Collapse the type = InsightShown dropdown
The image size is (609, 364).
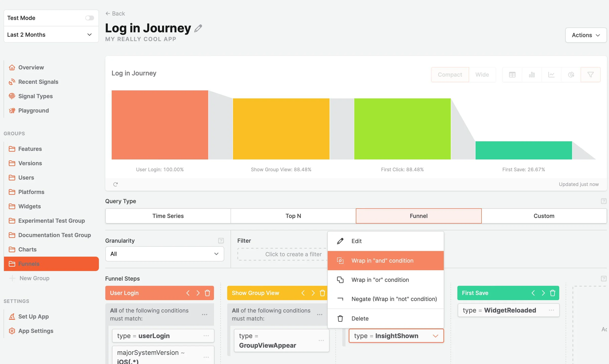(435, 336)
